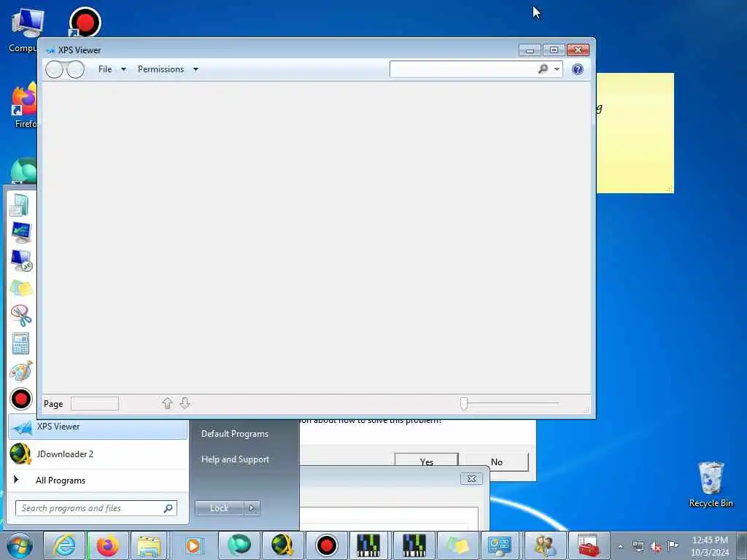Go to next page with down arrow
Viewport: 747px width, 560px height.
tap(185, 403)
